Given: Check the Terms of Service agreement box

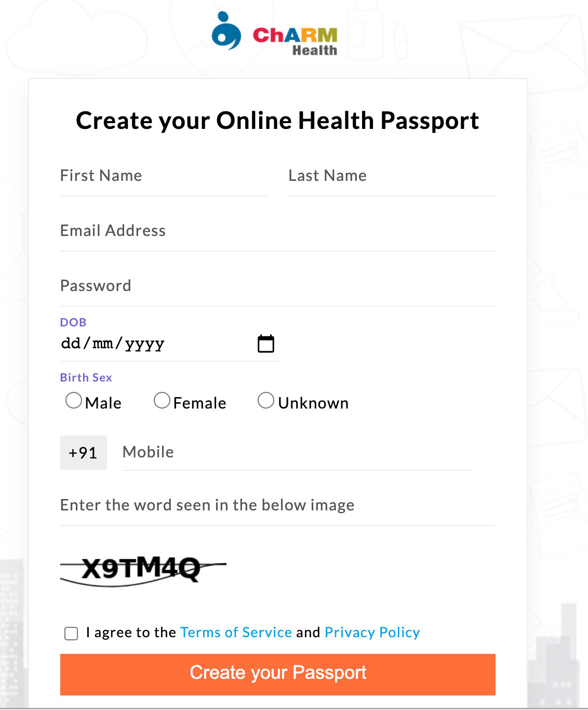Looking at the screenshot, I should tap(71, 633).
